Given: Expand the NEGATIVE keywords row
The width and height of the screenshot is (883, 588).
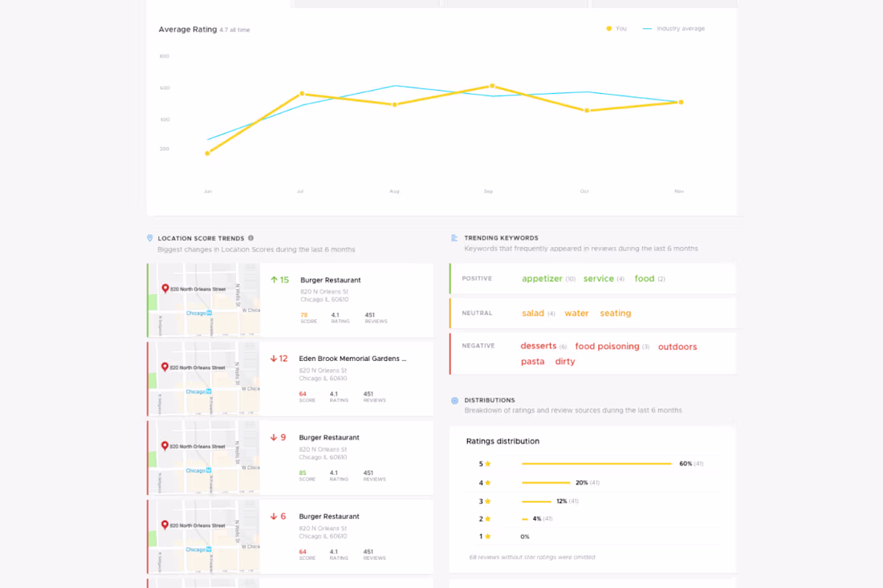Looking at the screenshot, I should 478,346.
